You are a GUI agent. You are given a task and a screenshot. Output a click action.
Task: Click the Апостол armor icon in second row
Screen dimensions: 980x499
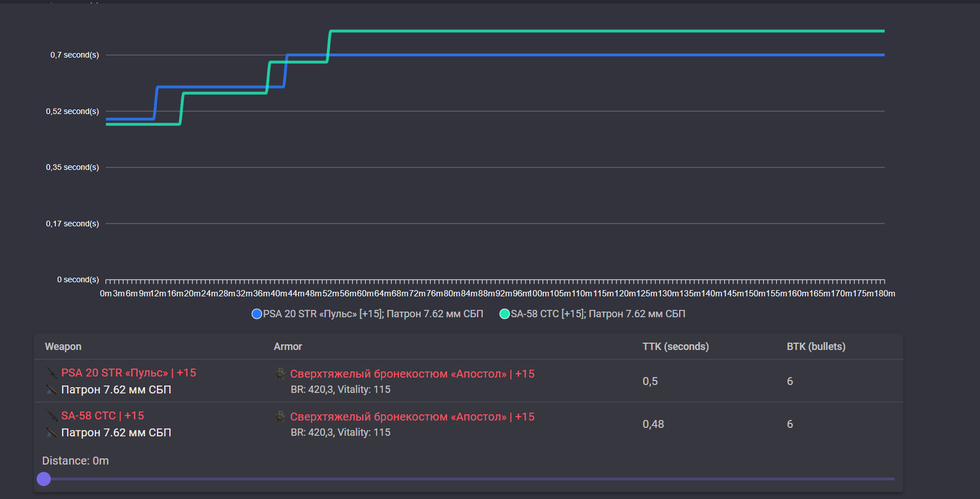click(280, 417)
